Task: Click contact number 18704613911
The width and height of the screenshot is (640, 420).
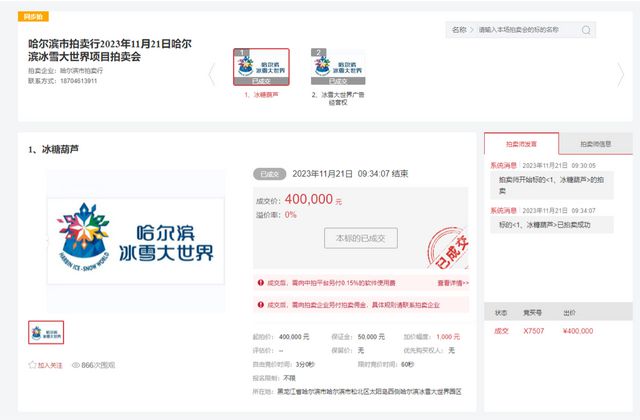Action: [78, 81]
